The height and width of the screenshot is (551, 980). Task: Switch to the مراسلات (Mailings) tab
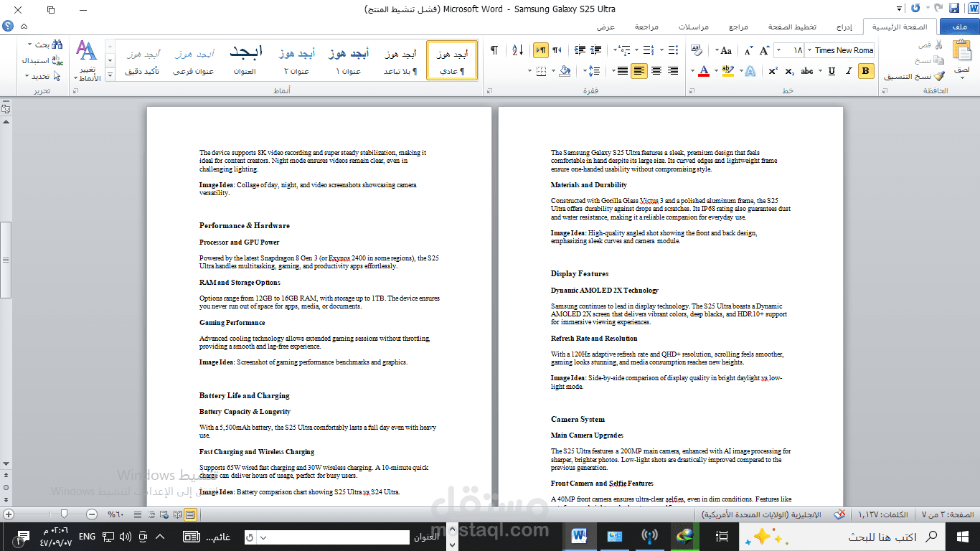694,27
